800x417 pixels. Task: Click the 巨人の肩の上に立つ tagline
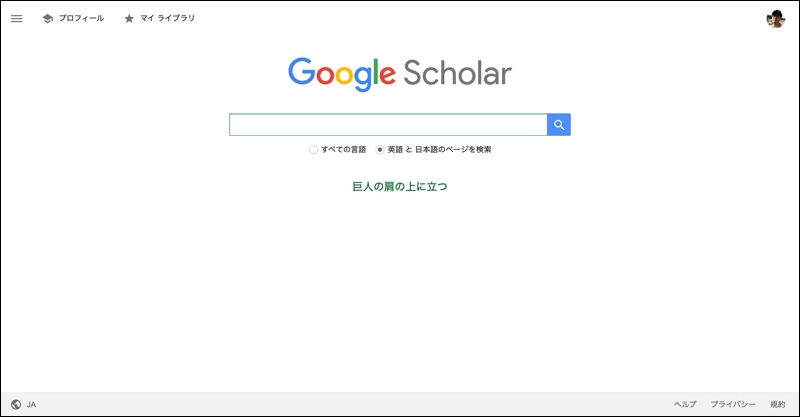pos(400,186)
